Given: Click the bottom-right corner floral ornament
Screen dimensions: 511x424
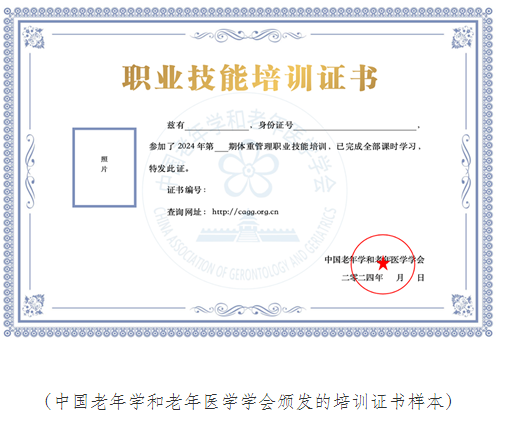Looking at the screenshot, I should pos(463,305).
